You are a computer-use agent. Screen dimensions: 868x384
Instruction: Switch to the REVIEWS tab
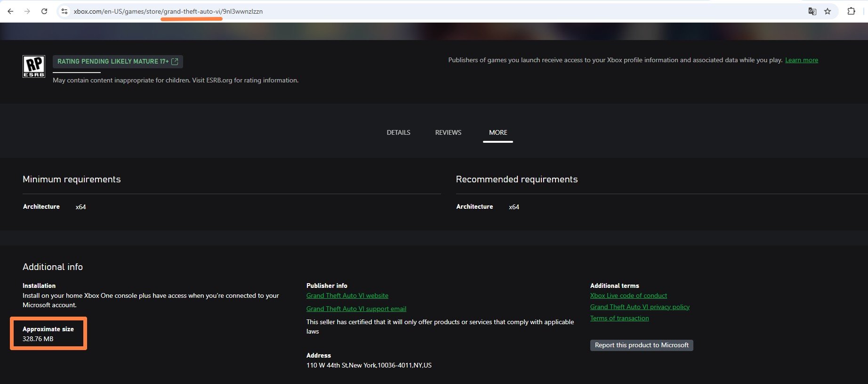[448, 132]
